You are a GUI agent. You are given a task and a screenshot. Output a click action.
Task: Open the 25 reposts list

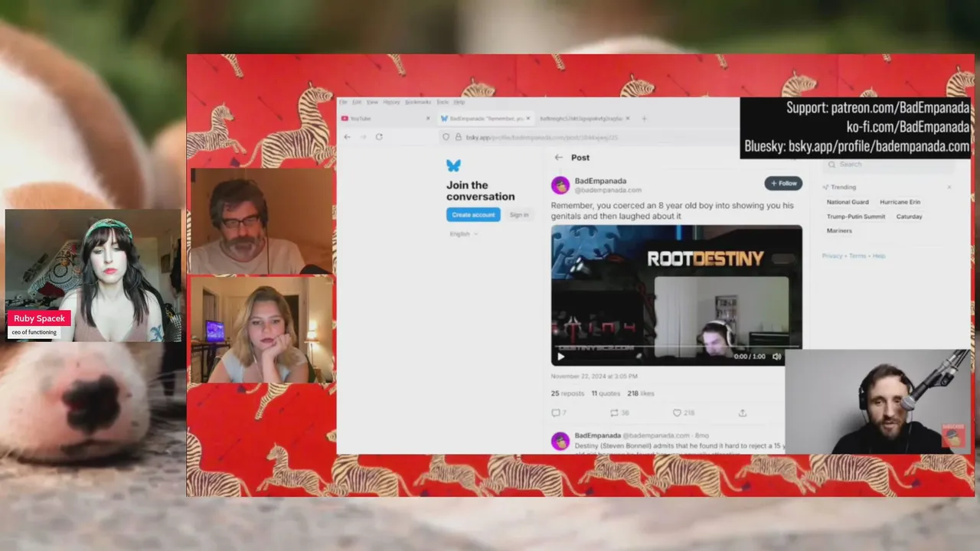567,393
